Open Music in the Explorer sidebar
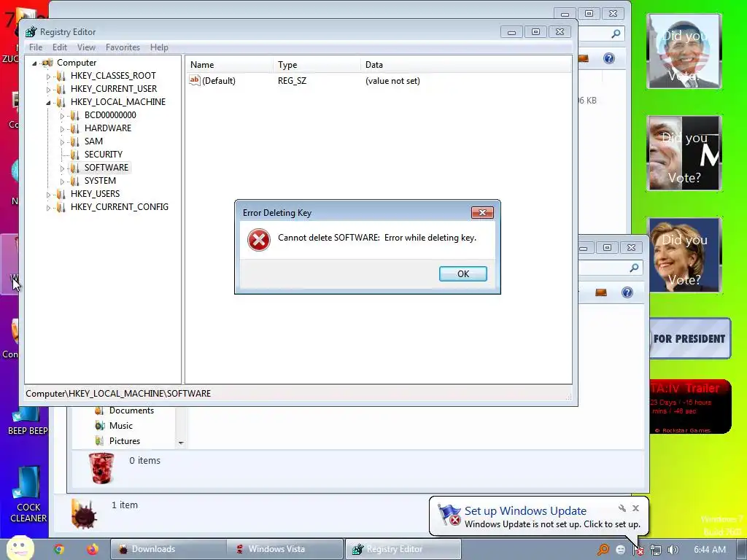This screenshot has height=560, width=747. (x=120, y=426)
